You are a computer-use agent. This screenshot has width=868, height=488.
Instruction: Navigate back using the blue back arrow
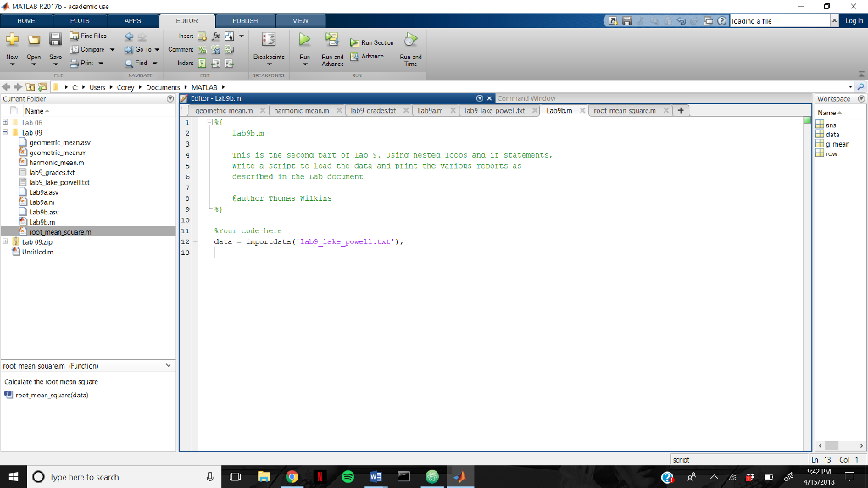(x=129, y=36)
